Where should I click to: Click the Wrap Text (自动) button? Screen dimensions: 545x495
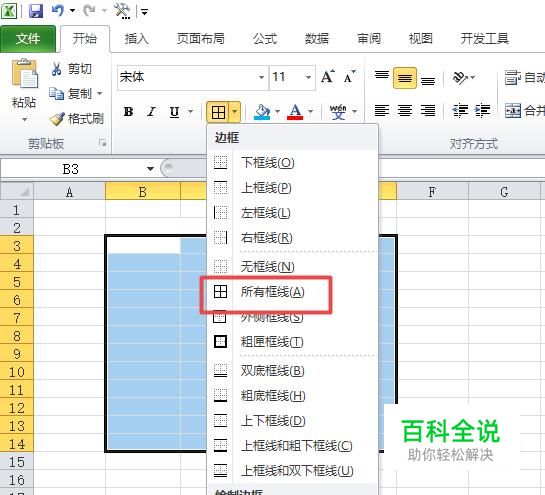(x=524, y=77)
